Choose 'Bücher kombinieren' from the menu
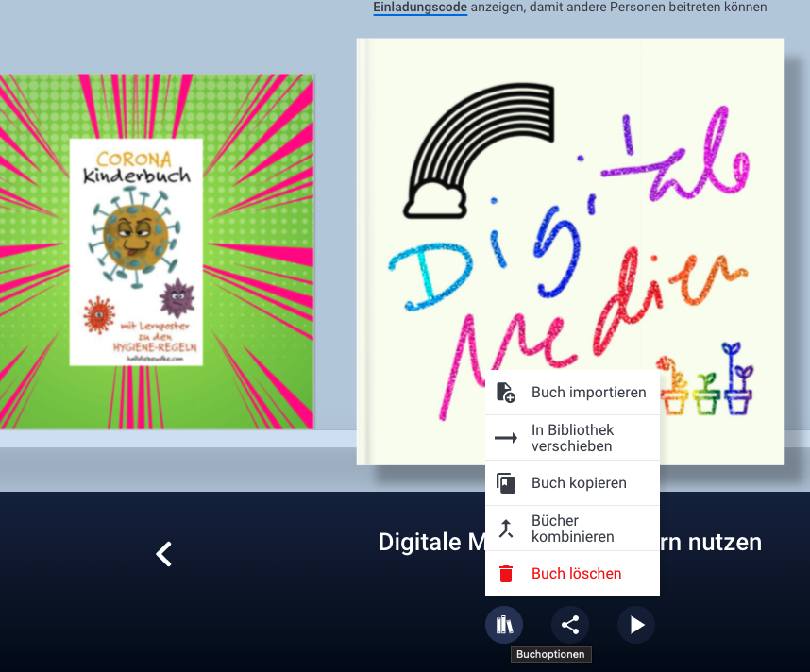Image resolution: width=810 pixels, height=672 pixels. coord(572,529)
